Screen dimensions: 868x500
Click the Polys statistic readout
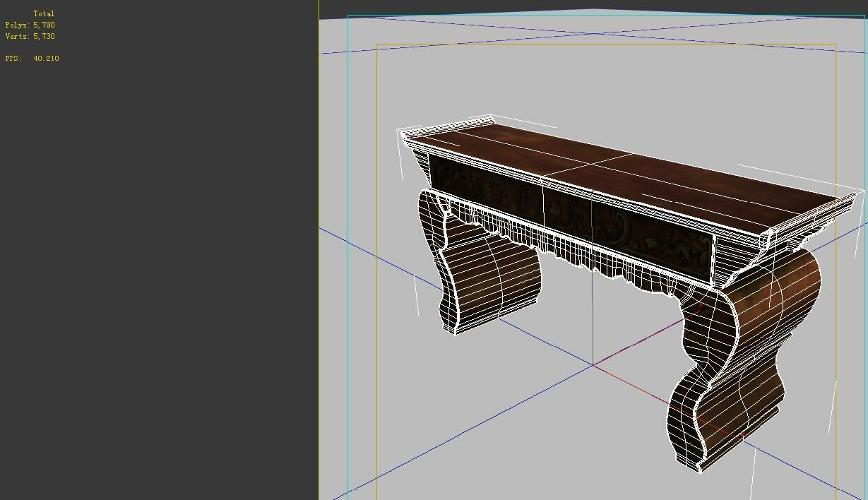29,25
